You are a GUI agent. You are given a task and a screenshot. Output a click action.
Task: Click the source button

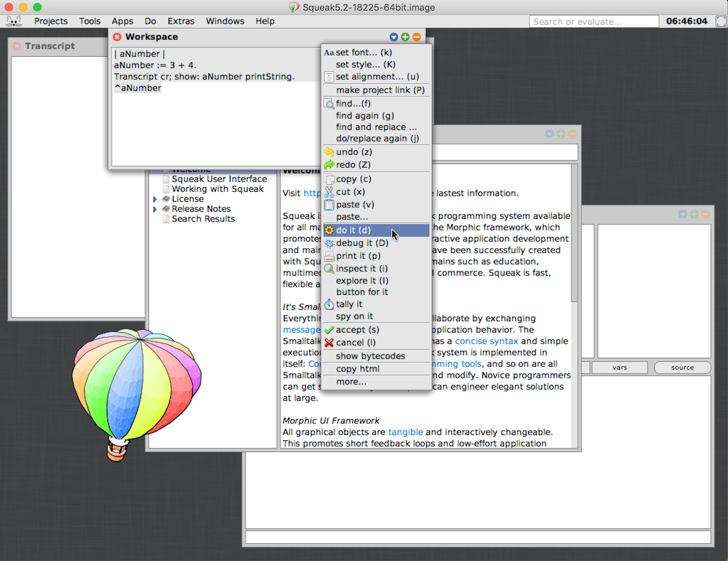click(x=682, y=368)
